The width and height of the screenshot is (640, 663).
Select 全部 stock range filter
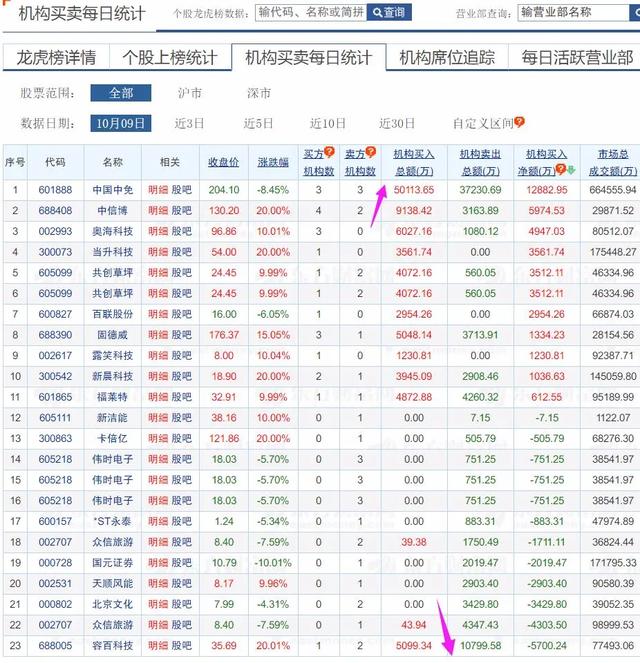[x=121, y=93]
